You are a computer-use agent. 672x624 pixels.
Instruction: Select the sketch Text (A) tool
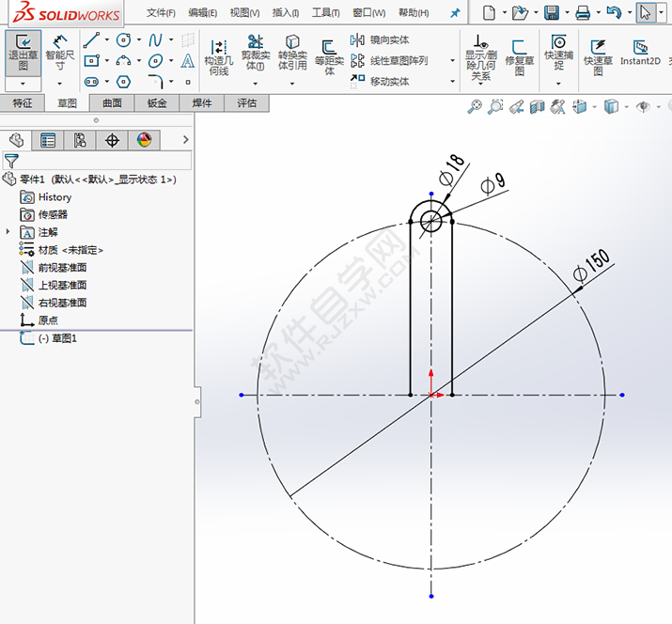[x=187, y=61]
